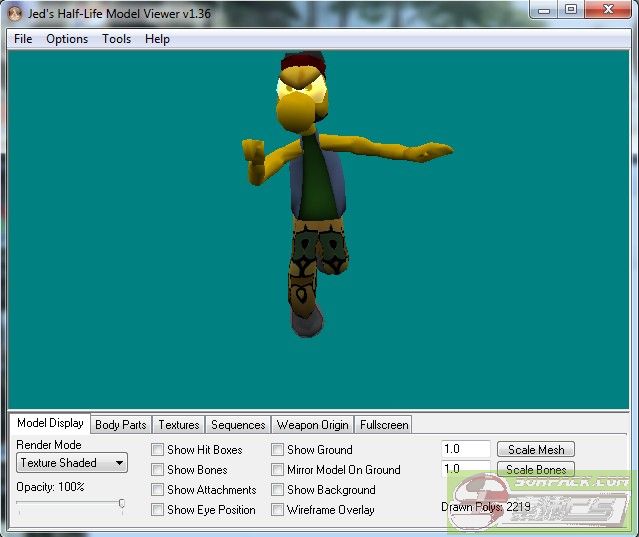Image resolution: width=639 pixels, height=537 pixels.
Task: Click the Opacity slider handle
Action: pyautogui.click(x=121, y=504)
